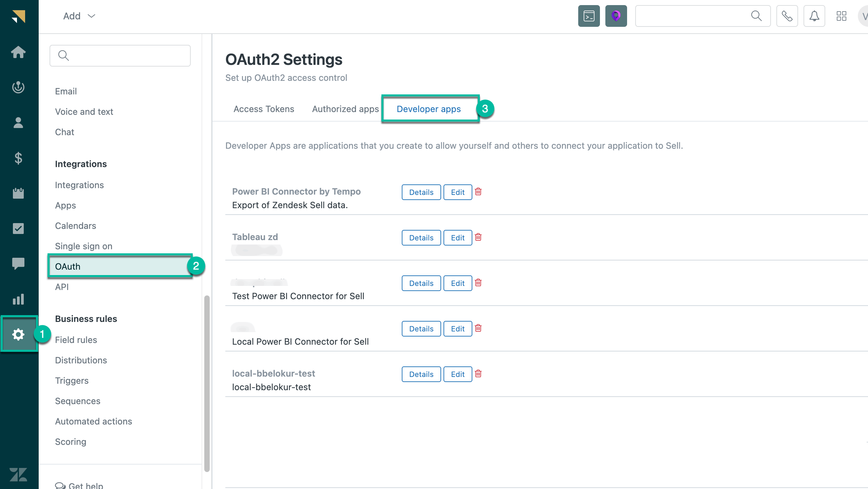
Task: Navigate to Home via the house icon
Action: pyautogui.click(x=19, y=52)
